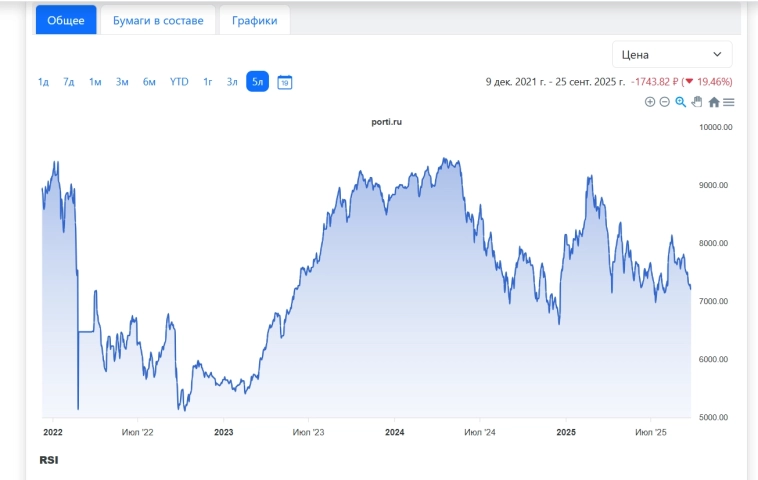This screenshot has width=758, height=480.
Task: Pick the 1г period
Action: click(208, 82)
